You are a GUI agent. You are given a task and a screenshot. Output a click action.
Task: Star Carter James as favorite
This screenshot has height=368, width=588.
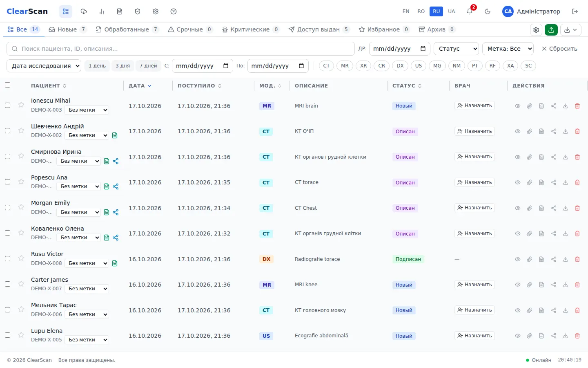(x=21, y=284)
